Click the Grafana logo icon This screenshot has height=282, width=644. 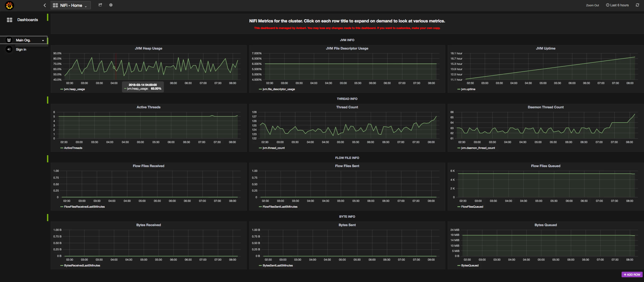(x=9, y=5)
